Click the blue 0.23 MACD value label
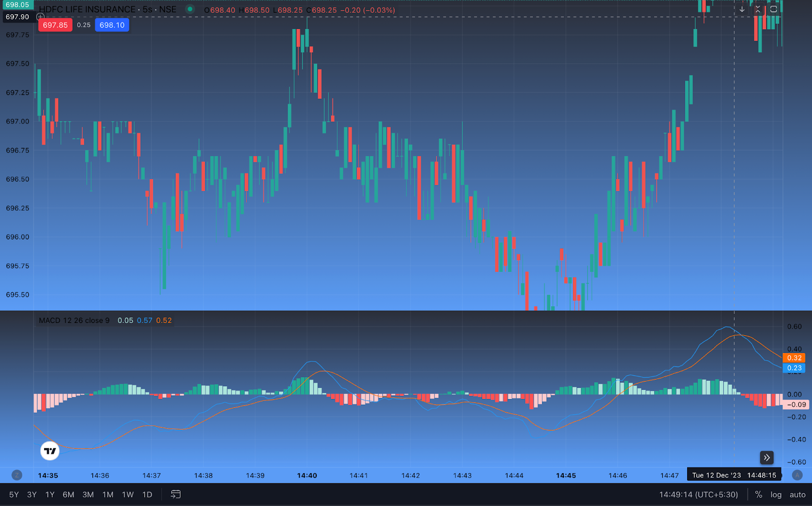Screen dimensions: 812x506 click(x=794, y=368)
